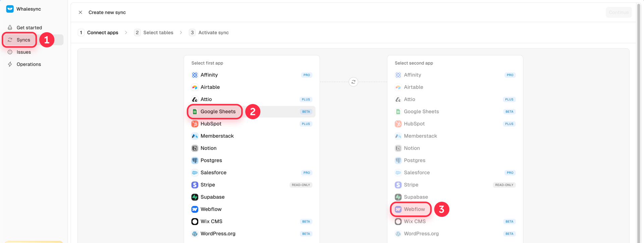This screenshot has height=243, width=644.
Task: Select Wix CMS icon in first app list
Action: tap(195, 222)
